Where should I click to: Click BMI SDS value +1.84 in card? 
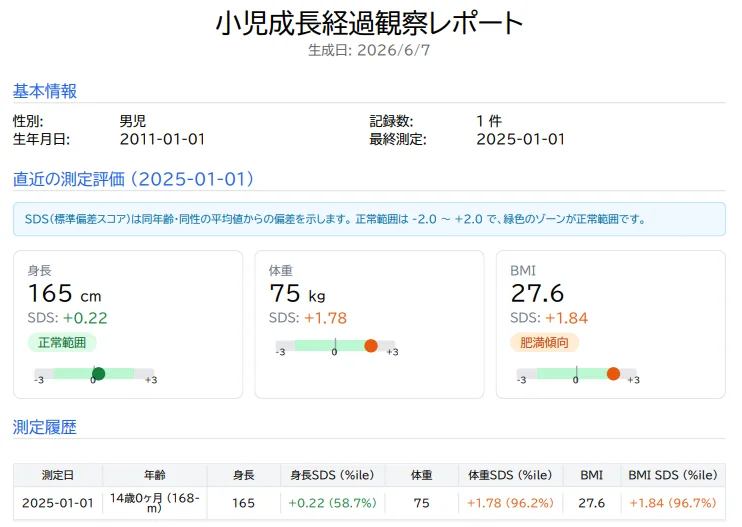567,318
